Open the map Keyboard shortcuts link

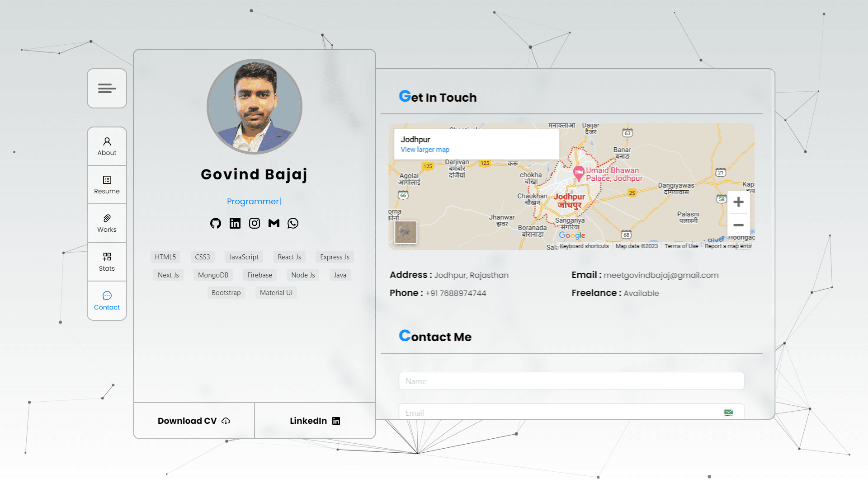(584, 246)
